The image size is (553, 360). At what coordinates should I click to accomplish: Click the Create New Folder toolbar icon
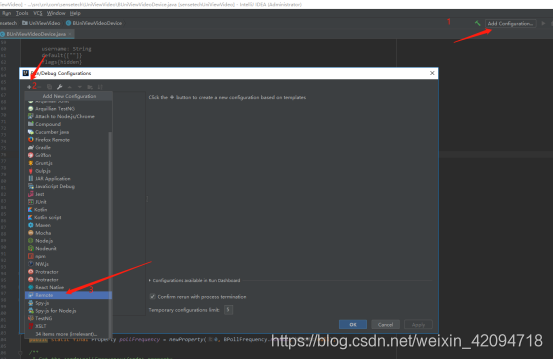coord(90,87)
